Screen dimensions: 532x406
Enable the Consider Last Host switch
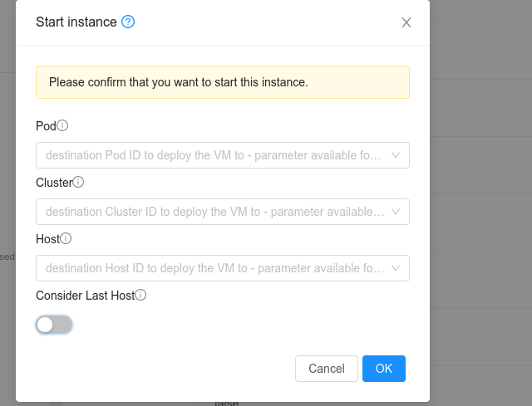[x=54, y=325]
